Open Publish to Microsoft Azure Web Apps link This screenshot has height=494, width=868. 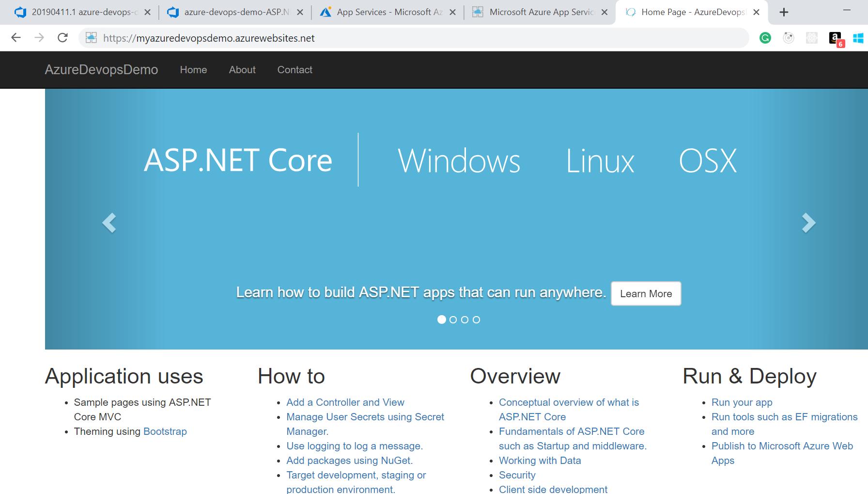pos(782,446)
